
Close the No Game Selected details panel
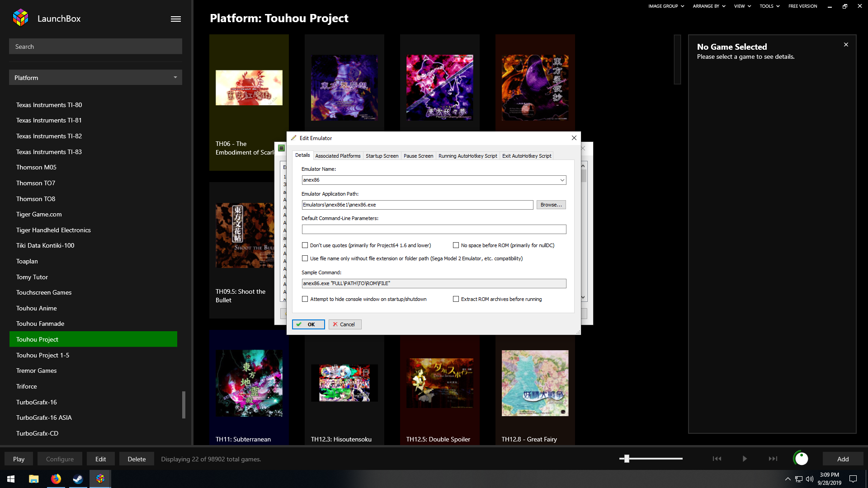(846, 45)
